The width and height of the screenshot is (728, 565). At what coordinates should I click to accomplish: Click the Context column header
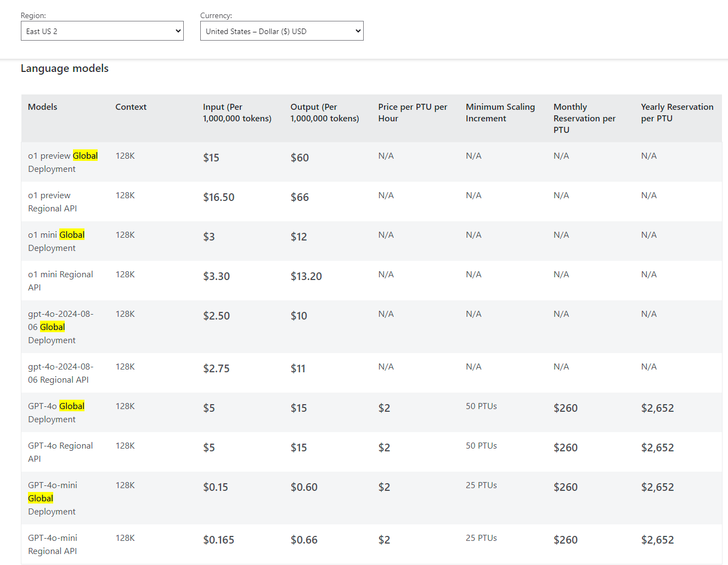131,107
